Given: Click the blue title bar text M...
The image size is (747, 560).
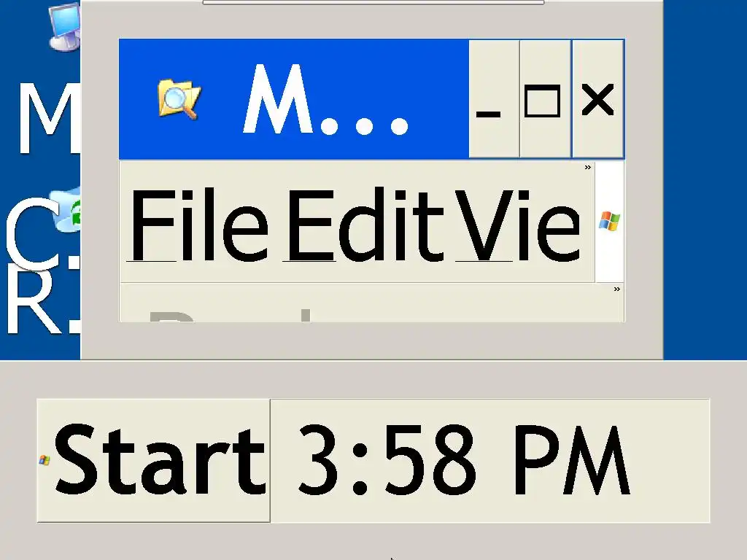Looking at the screenshot, I should [325, 99].
